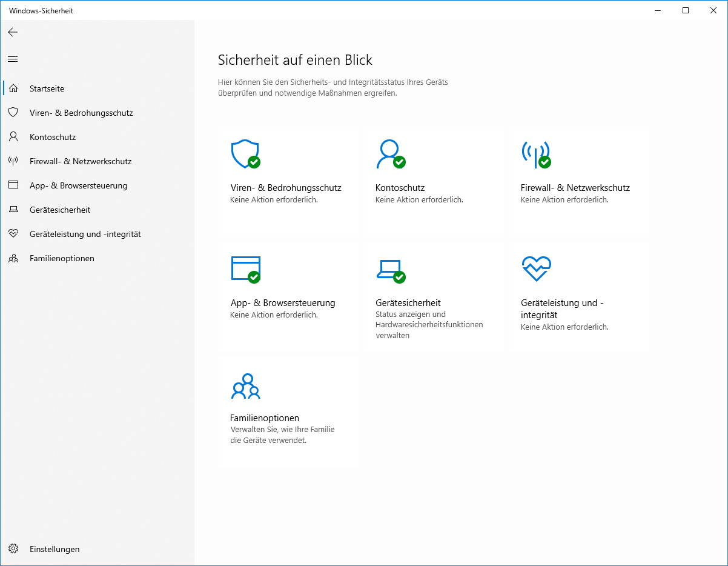Click the 'Sicherheit auf einen Blick' heading
Viewport: 728px width, 566px height.
tap(295, 60)
